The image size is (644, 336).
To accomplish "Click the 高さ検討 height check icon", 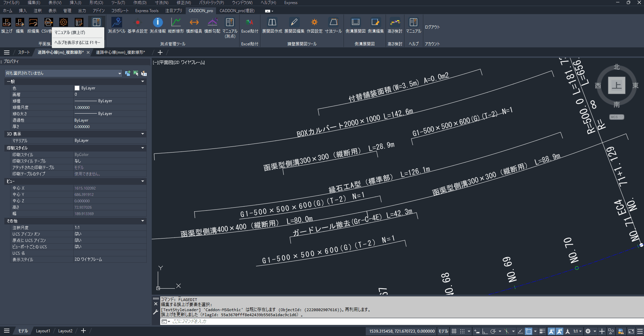I will (x=395, y=25).
